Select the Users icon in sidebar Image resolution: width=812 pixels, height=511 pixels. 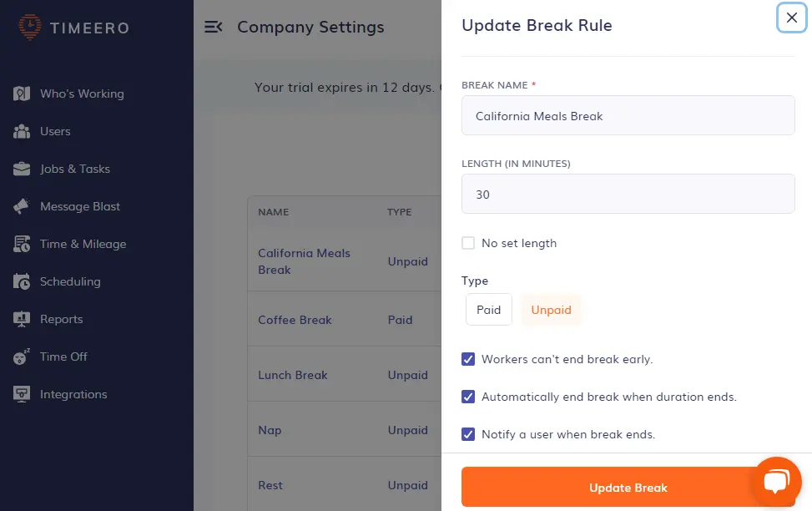(x=21, y=131)
